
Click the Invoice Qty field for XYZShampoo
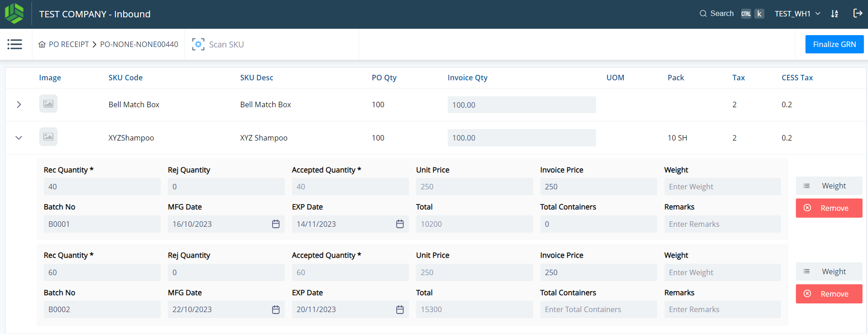tap(521, 138)
